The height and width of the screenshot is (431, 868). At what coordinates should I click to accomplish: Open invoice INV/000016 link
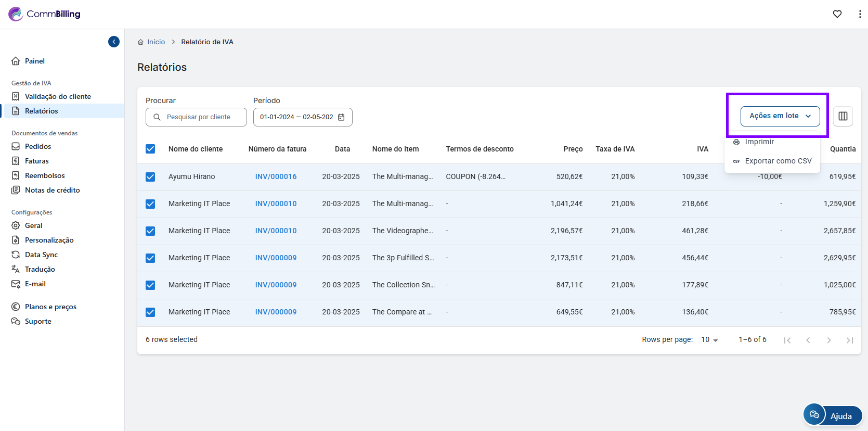[x=276, y=176]
